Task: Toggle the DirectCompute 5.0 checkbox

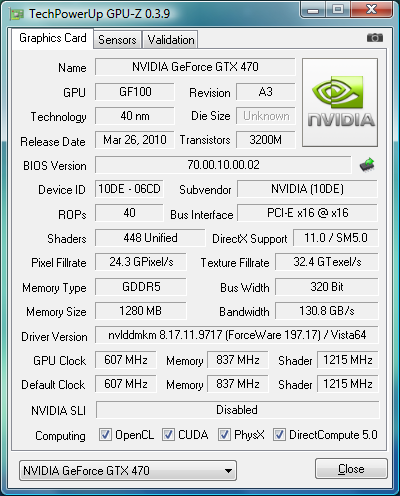Action: click(279, 435)
